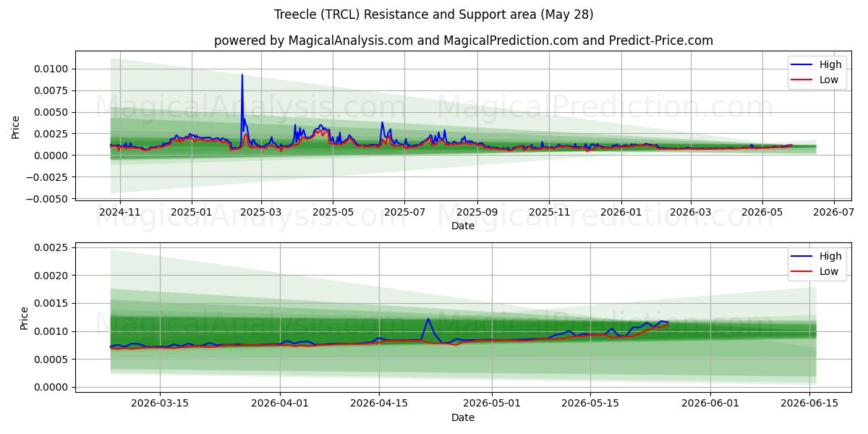
Task: Click the 'Price' axis label of top chart
Action: pos(16,127)
